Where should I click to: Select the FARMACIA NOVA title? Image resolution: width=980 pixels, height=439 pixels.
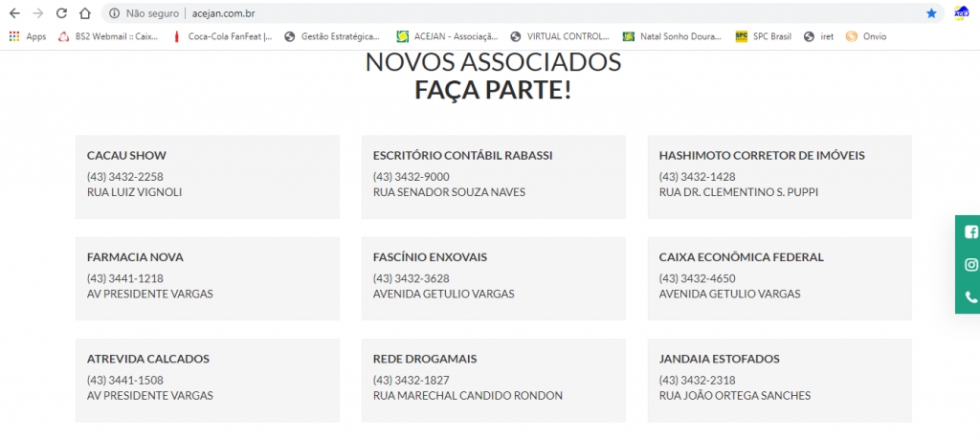[x=135, y=257]
